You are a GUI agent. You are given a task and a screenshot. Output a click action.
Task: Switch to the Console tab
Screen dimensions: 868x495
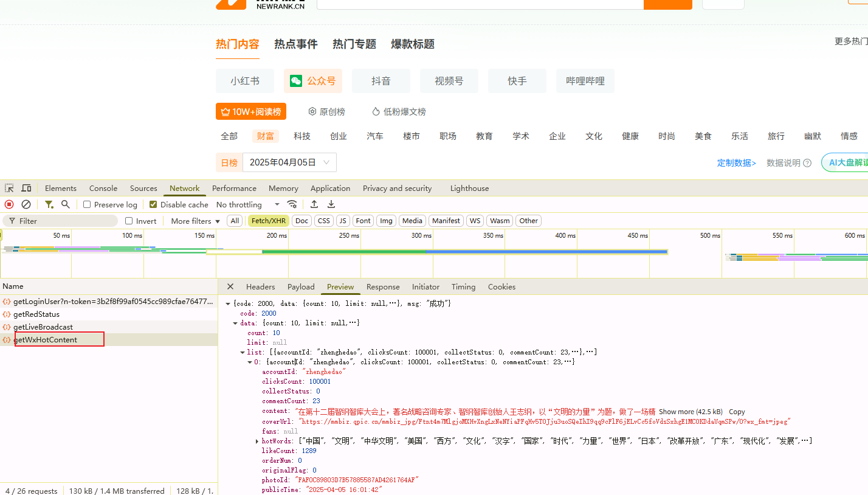[103, 189]
